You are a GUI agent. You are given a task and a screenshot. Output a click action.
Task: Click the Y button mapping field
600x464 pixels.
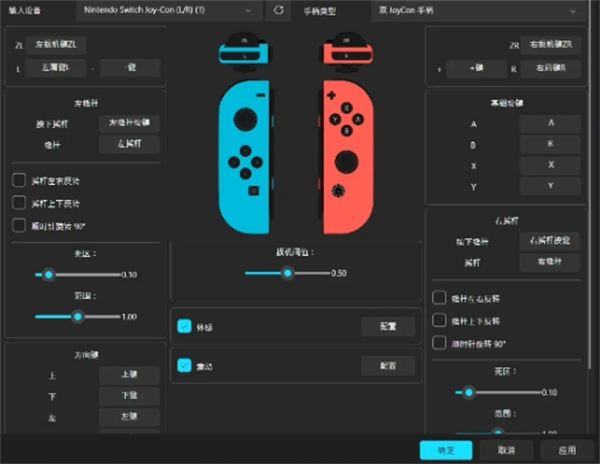tap(550, 186)
